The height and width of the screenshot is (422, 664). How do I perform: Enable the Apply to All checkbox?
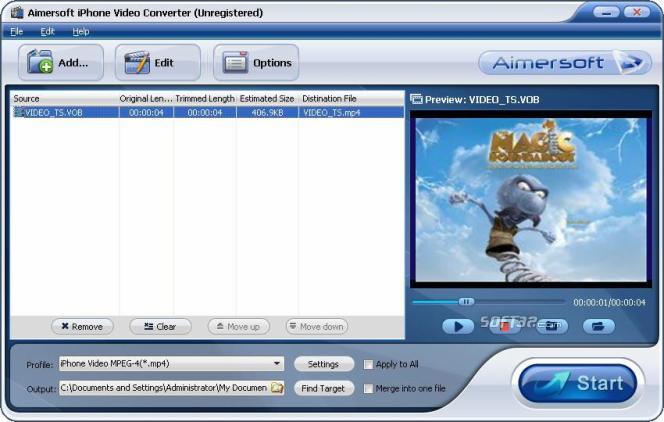pos(368,364)
